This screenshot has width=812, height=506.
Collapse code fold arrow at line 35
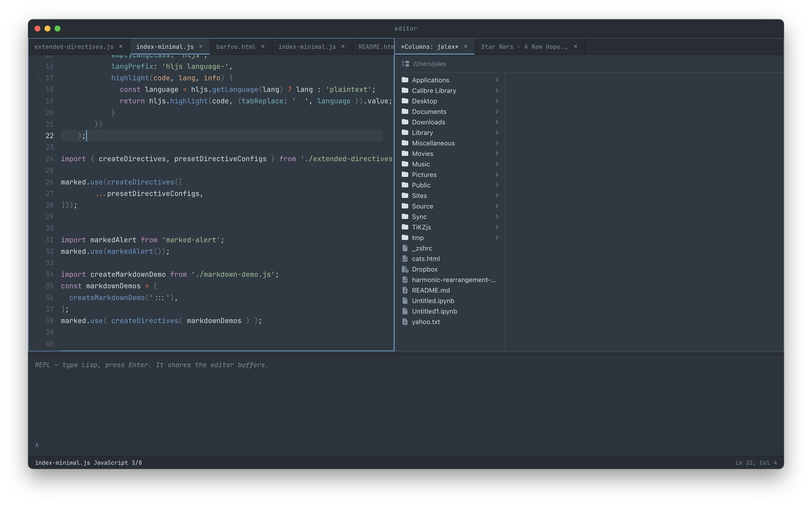click(x=39, y=286)
